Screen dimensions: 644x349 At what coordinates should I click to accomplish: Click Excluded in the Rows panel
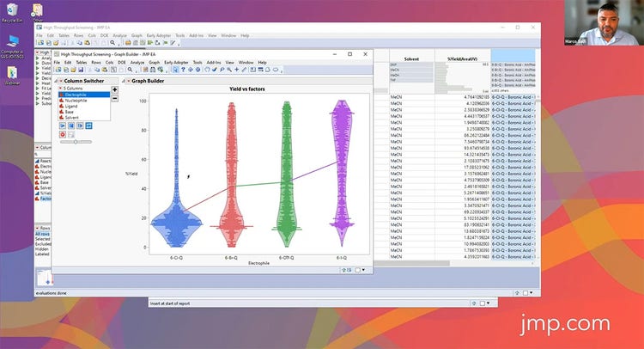[x=42, y=244]
